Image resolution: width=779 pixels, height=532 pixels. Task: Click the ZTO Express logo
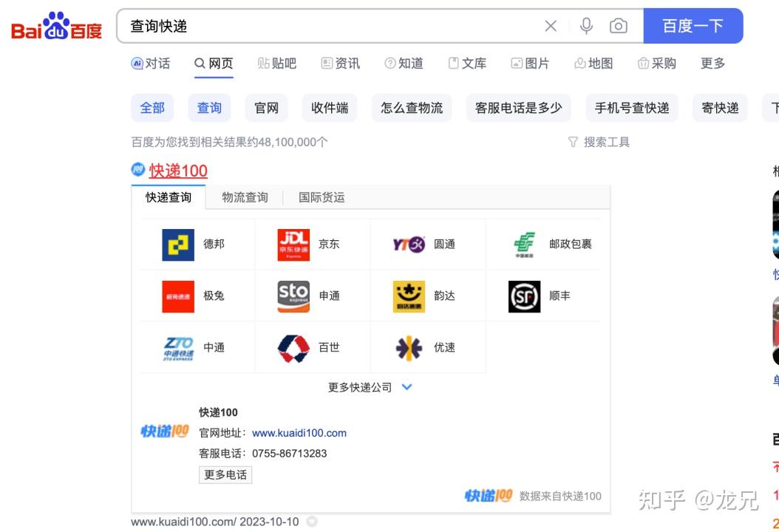click(x=177, y=347)
